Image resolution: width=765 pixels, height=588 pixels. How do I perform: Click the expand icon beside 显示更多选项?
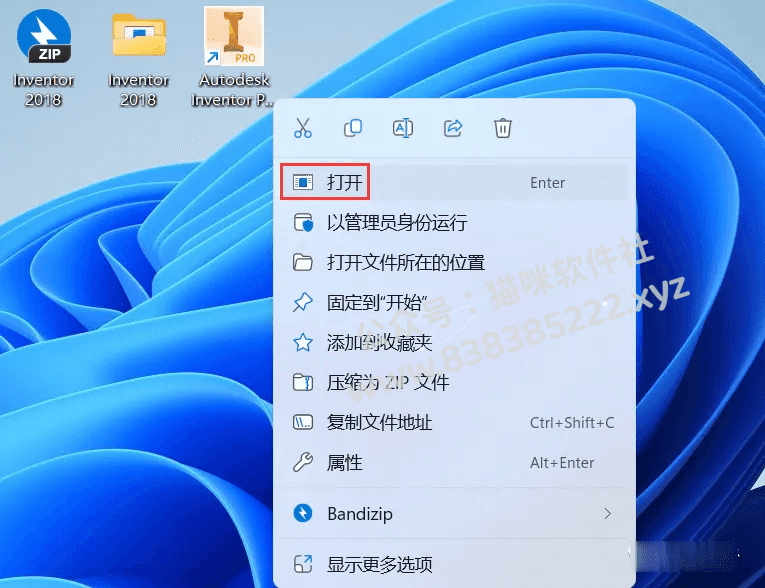pos(303,565)
